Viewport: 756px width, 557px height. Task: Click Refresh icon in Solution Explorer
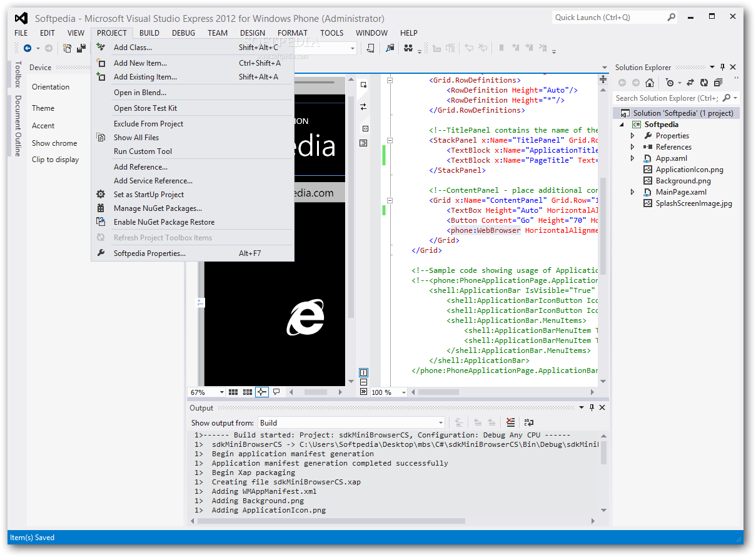pyautogui.click(x=704, y=83)
